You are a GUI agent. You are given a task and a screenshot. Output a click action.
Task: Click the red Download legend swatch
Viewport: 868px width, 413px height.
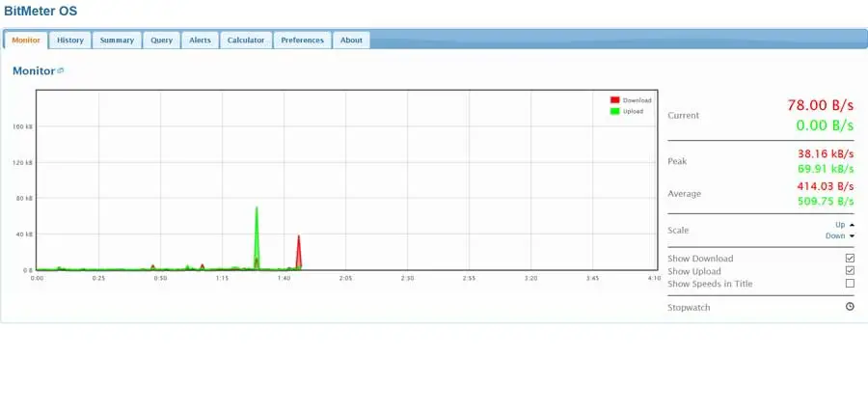point(614,100)
